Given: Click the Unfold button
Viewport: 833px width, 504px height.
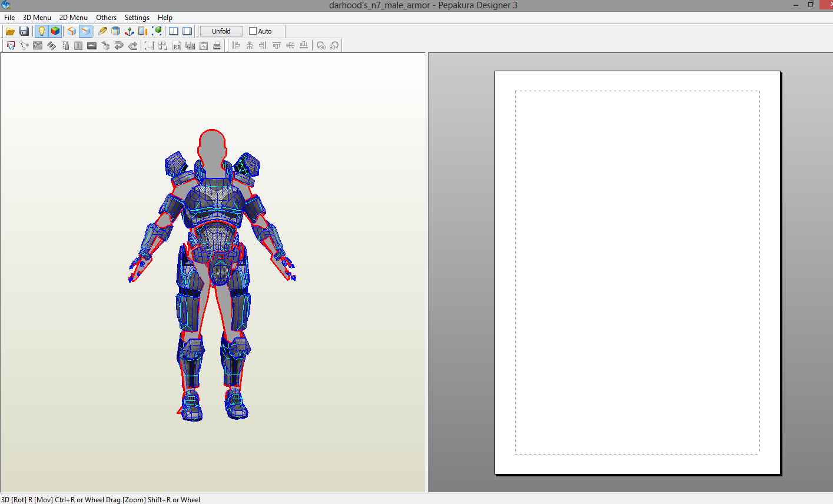Looking at the screenshot, I should pos(221,31).
